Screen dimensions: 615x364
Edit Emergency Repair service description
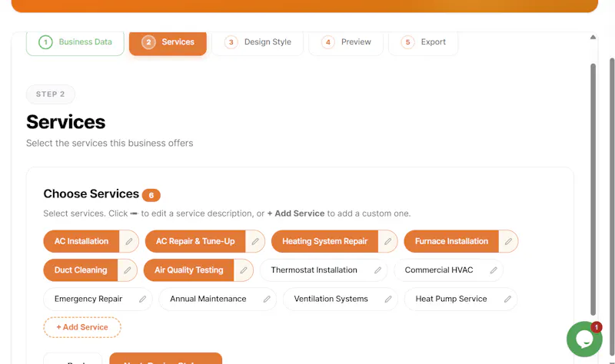(142, 299)
